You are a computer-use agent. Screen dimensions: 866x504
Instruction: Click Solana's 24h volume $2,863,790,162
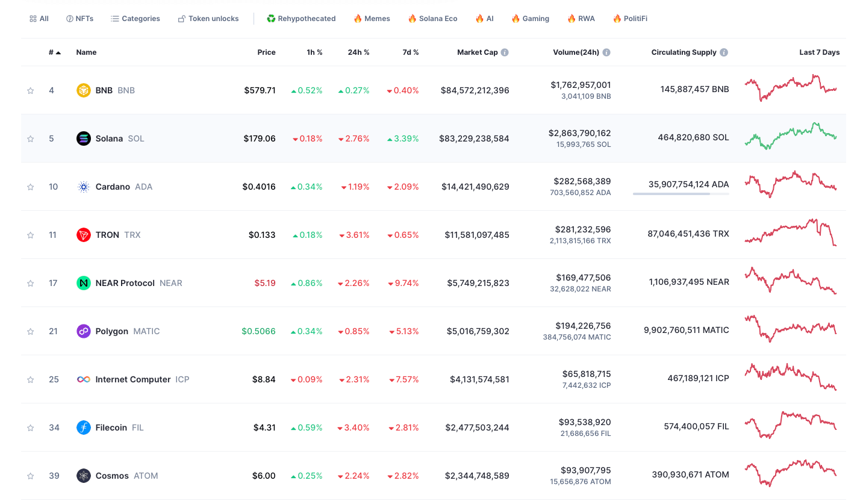tap(579, 133)
